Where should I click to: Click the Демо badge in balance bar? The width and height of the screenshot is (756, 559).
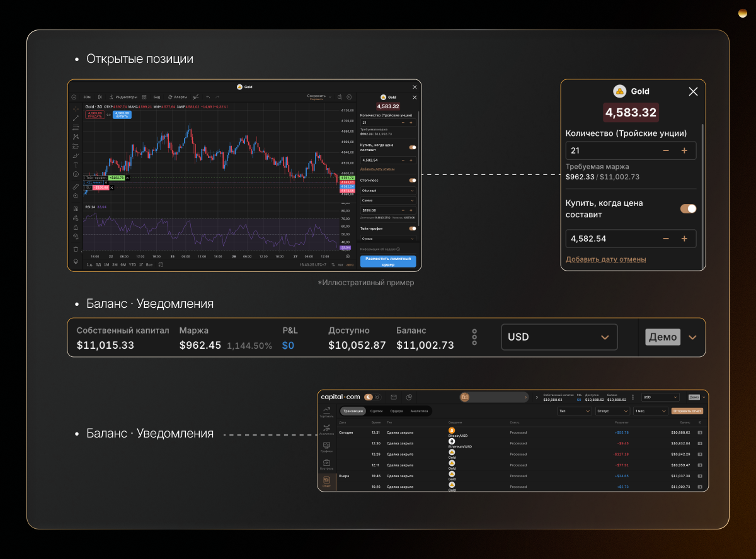(x=663, y=337)
